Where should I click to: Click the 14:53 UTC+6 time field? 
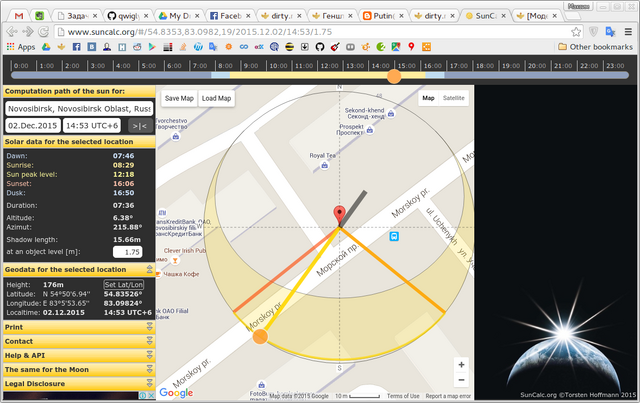[92, 126]
